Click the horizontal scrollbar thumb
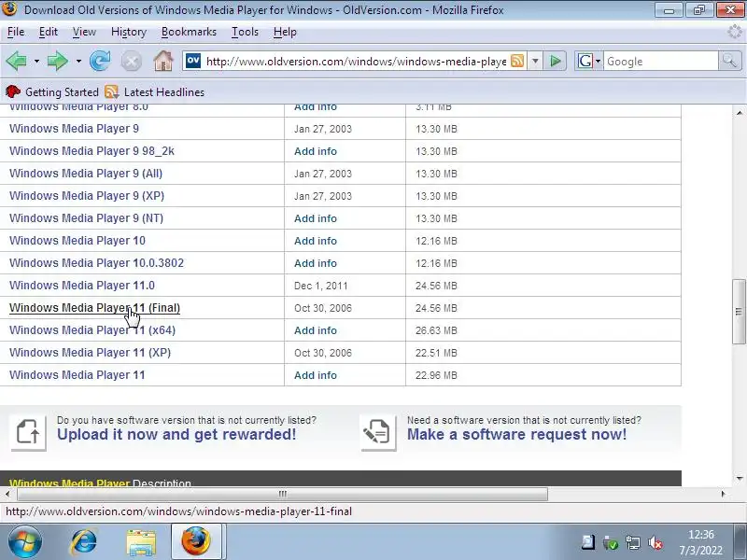Image resolution: width=747 pixels, height=560 pixels. point(283,494)
